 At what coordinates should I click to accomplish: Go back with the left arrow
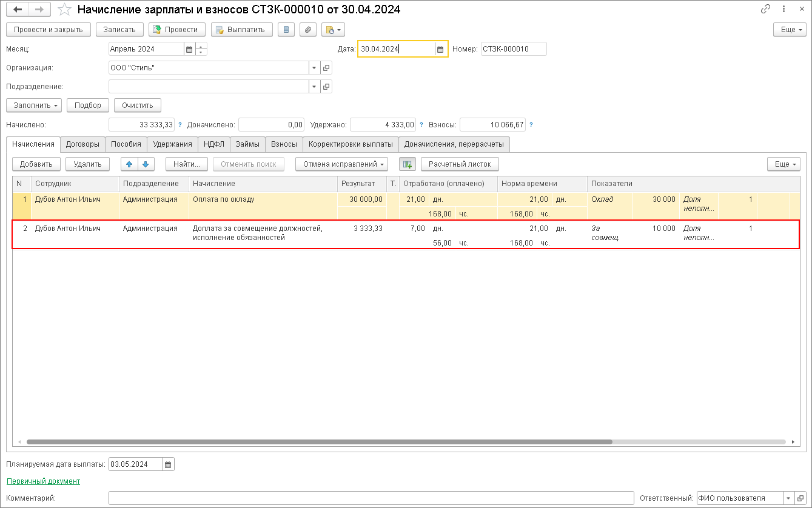coord(17,10)
